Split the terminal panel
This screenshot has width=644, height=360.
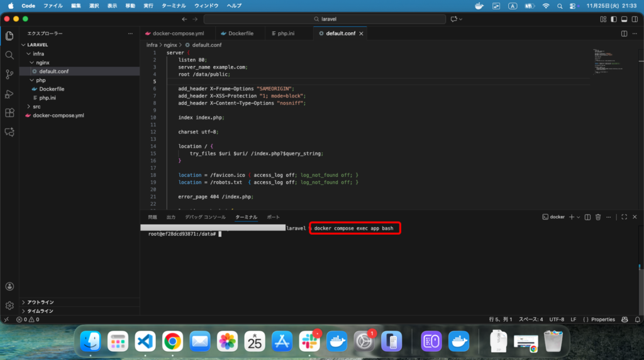pyautogui.click(x=587, y=217)
